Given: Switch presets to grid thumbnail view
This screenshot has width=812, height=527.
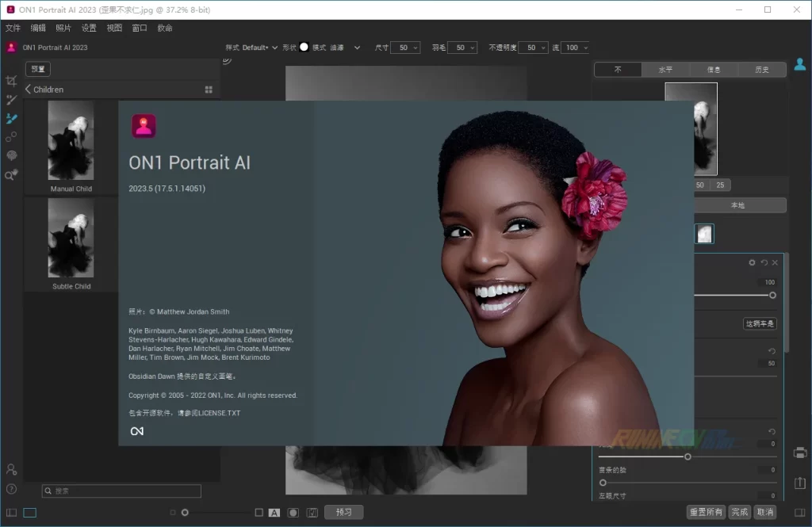Looking at the screenshot, I should (x=209, y=90).
